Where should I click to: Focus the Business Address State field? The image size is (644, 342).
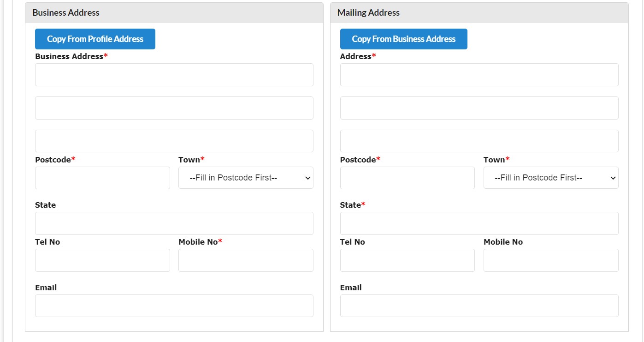click(x=174, y=223)
